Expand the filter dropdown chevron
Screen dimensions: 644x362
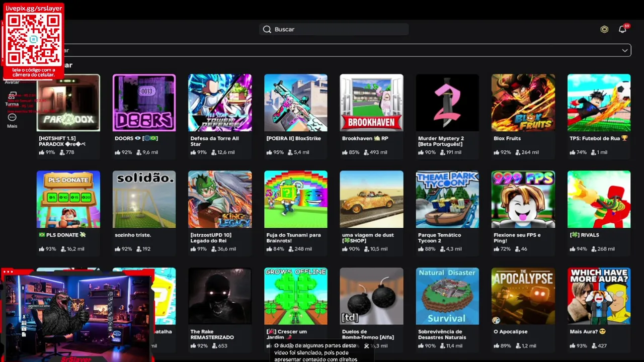(625, 50)
